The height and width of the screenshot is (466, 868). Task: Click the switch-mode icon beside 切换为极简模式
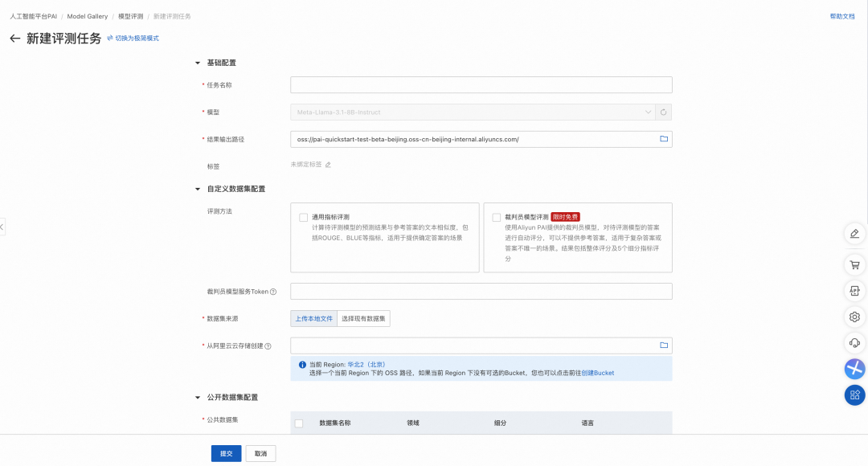[x=110, y=39]
